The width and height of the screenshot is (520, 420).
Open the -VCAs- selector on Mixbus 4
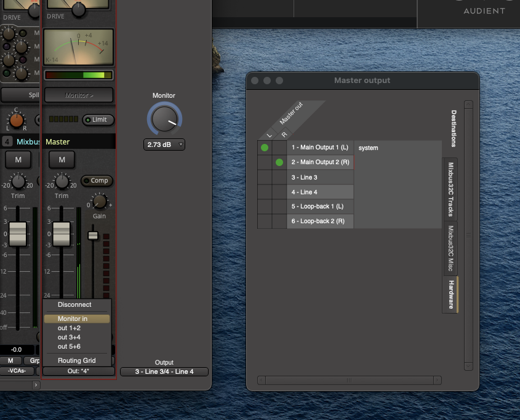pyautogui.click(x=17, y=371)
